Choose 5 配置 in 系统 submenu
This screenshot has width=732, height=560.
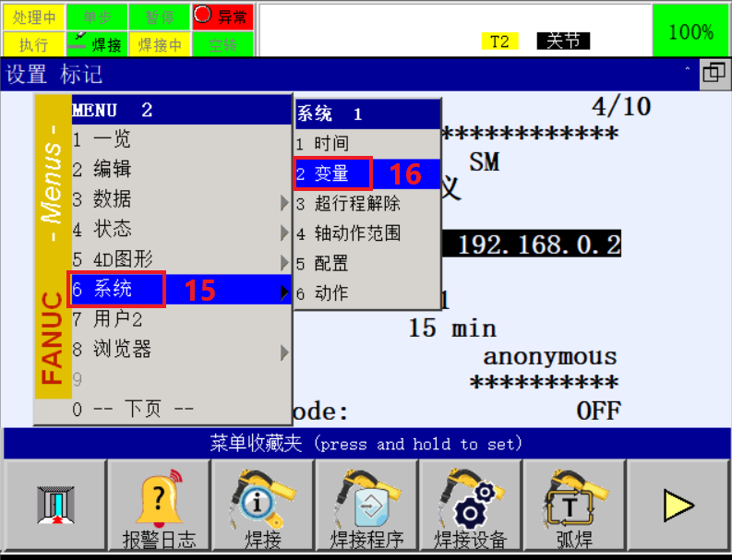click(368, 263)
